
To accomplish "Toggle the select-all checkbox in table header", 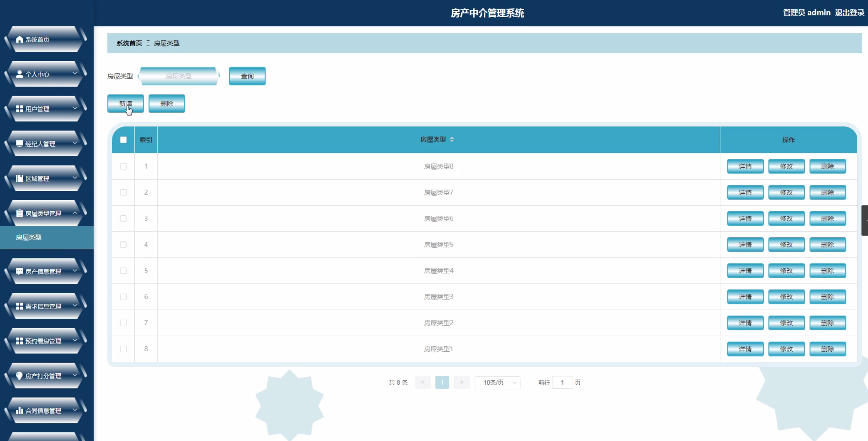I will click(x=123, y=140).
